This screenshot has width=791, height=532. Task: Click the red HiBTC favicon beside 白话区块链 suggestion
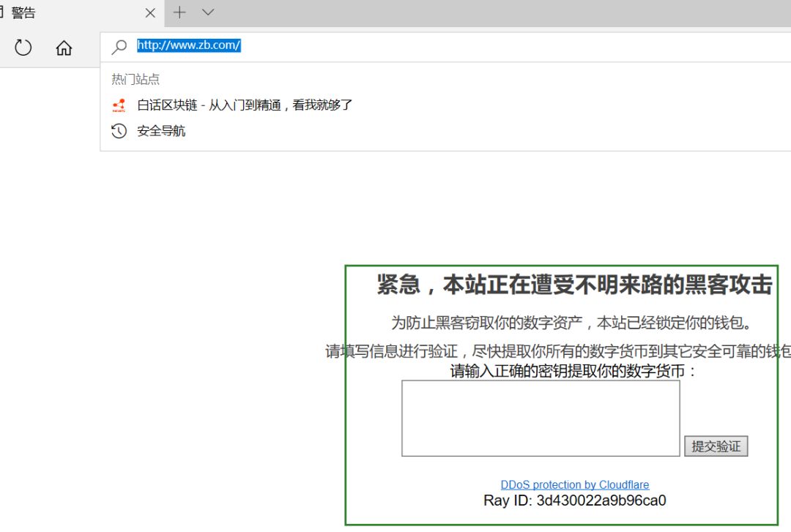pos(119,105)
